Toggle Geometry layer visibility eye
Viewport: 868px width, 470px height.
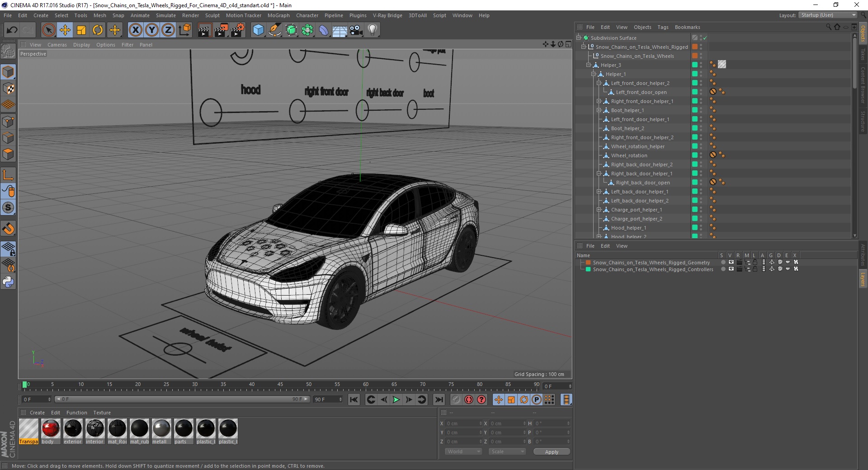pos(731,263)
